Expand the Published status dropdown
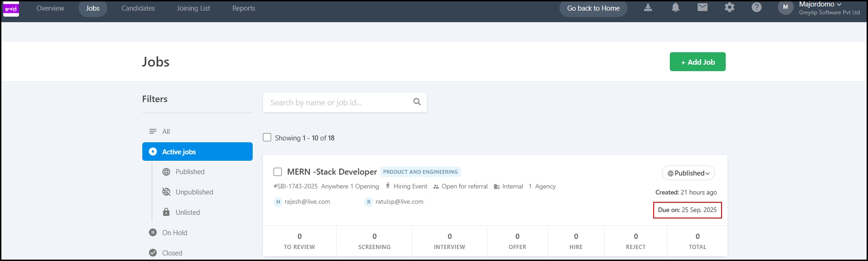868x261 pixels. 688,173
